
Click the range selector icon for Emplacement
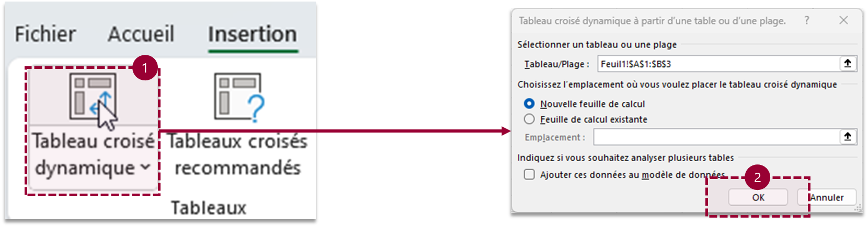coord(848,137)
